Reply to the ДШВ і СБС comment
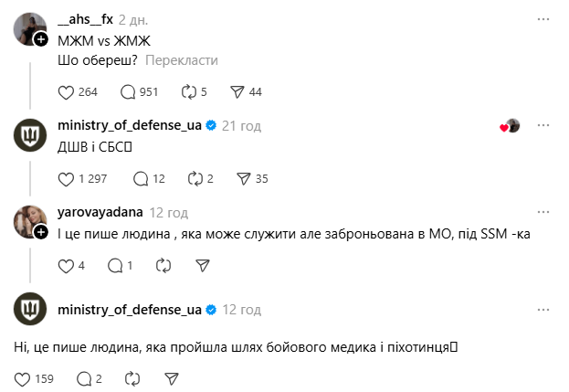The height and width of the screenshot is (392, 569). [x=141, y=178]
